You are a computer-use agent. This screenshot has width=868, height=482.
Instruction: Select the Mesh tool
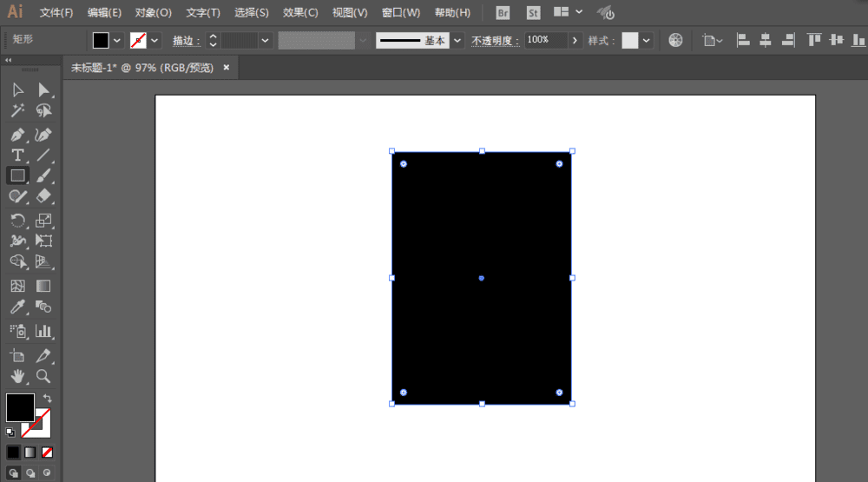pyautogui.click(x=17, y=286)
